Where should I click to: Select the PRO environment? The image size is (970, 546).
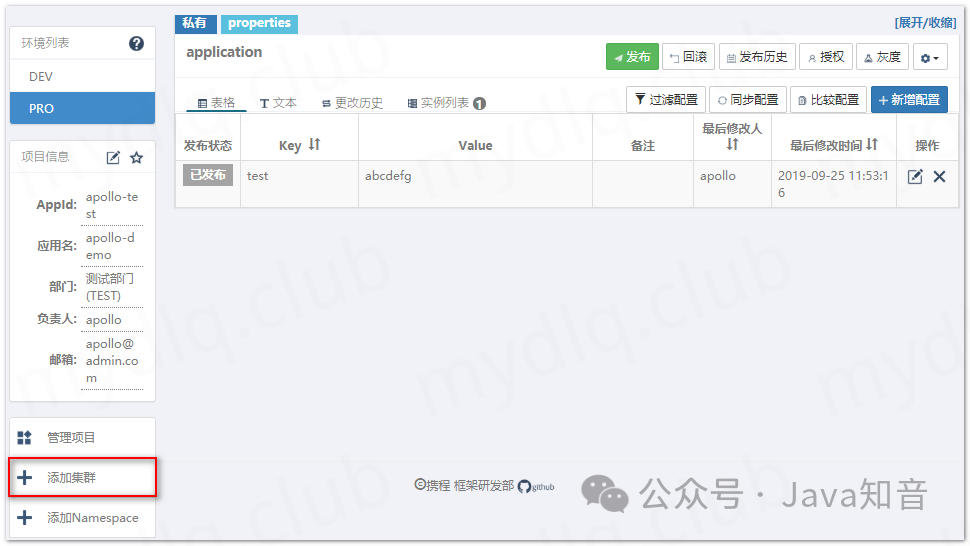click(82, 108)
